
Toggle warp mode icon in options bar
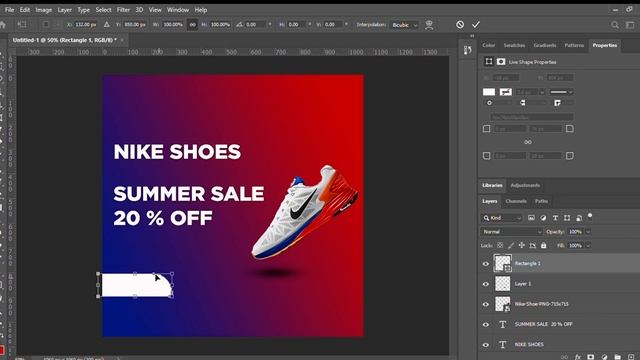[x=429, y=25]
